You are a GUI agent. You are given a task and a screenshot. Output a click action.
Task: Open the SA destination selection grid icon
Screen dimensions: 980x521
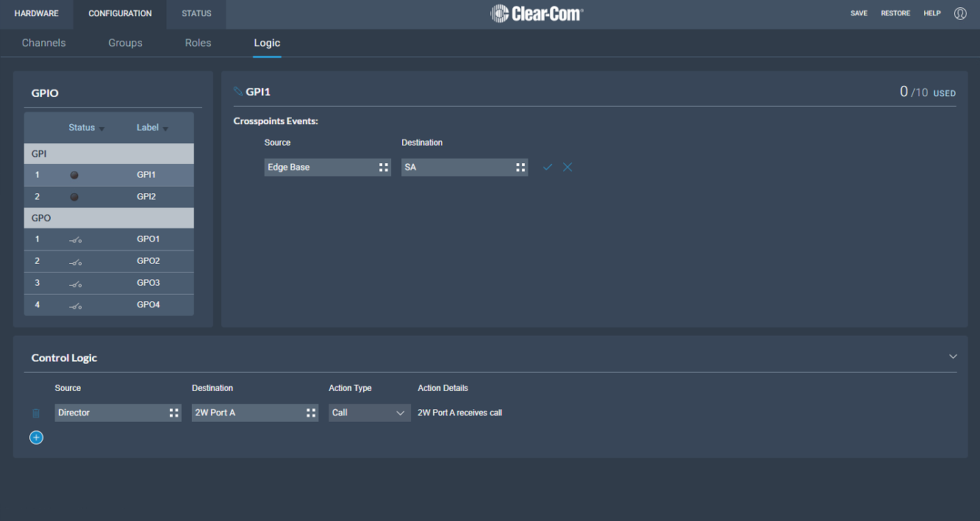[521, 167]
